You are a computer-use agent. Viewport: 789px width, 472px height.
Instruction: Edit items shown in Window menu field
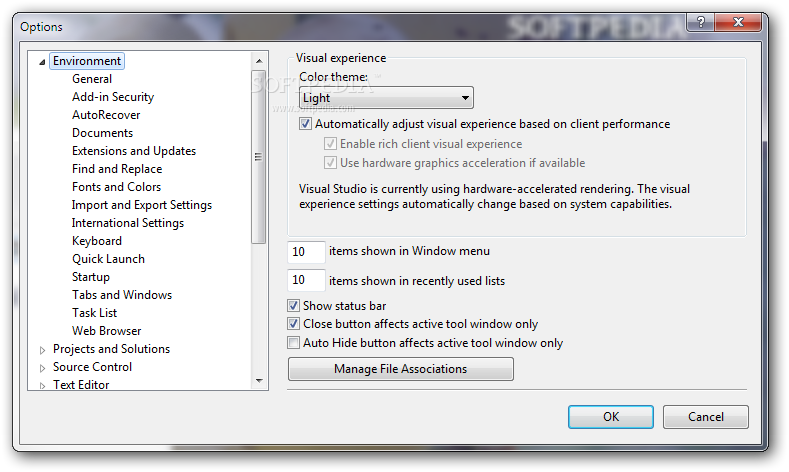[306, 252]
